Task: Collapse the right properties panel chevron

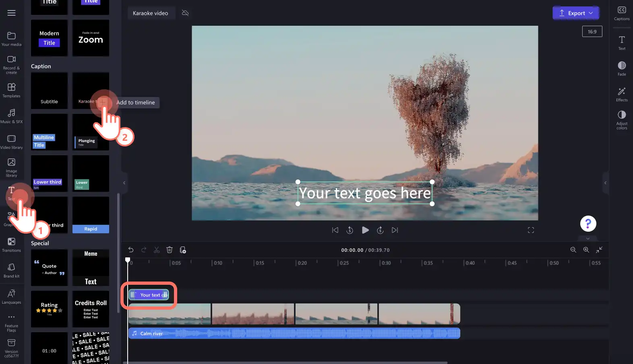Action: (x=605, y=183)
